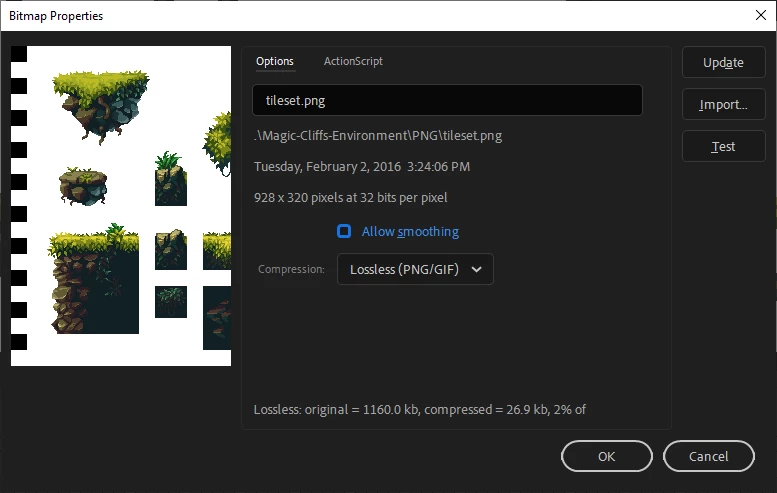Enable the Allow smoothing checkbox
777x493 pixels.
click(x=344, y=231)
